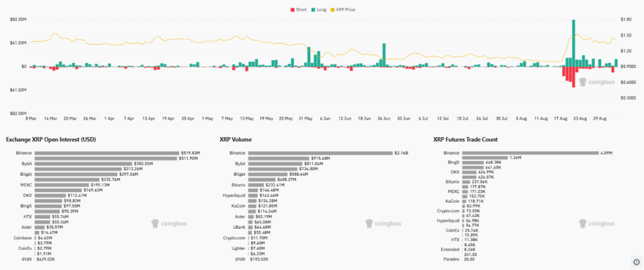The image size is (644, 270).
Task: Click the $350.50M value beside Bybit
Action: coord(143,164)
